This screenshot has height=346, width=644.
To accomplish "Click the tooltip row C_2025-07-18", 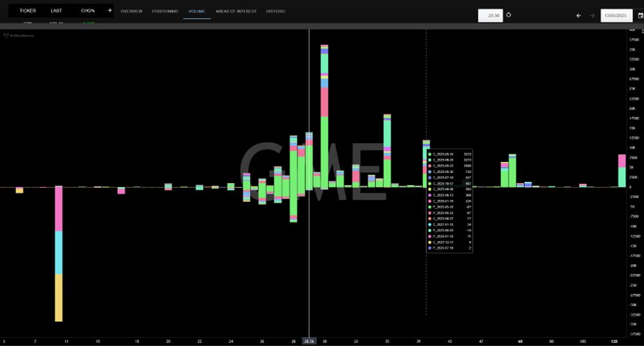I will (451, 178).
